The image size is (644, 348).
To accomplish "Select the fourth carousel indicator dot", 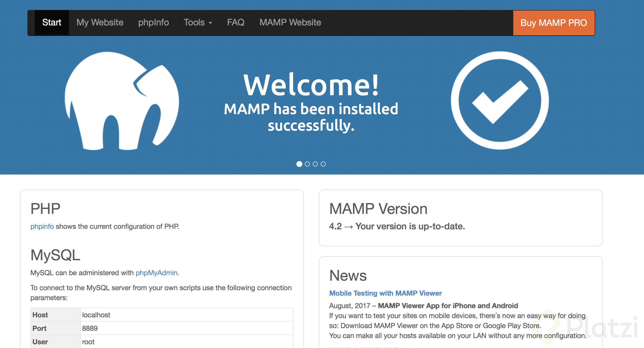I will click(x=323, y=164).
